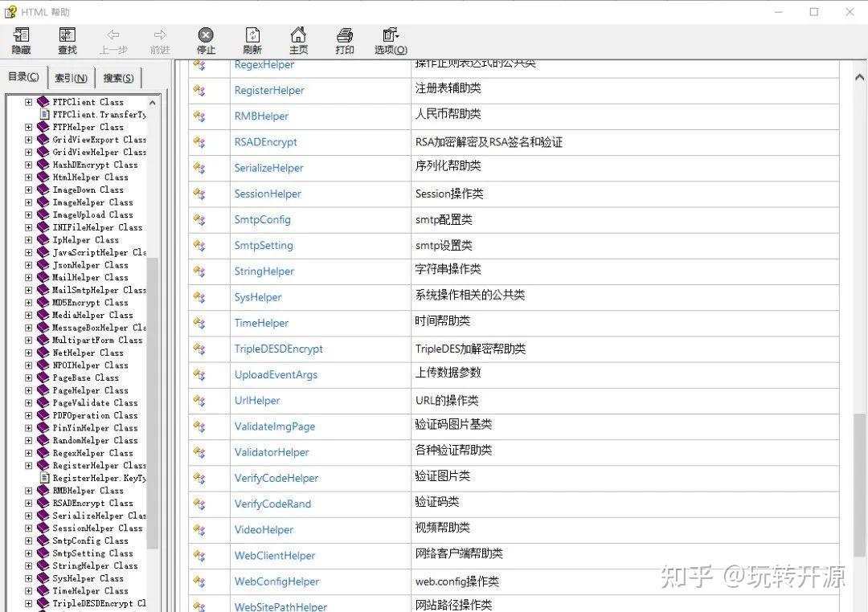Screen dimensions: 868x612
Task: Select MediaHelper Class in tree
Action: pyautogui.click(x=92, y=315)
